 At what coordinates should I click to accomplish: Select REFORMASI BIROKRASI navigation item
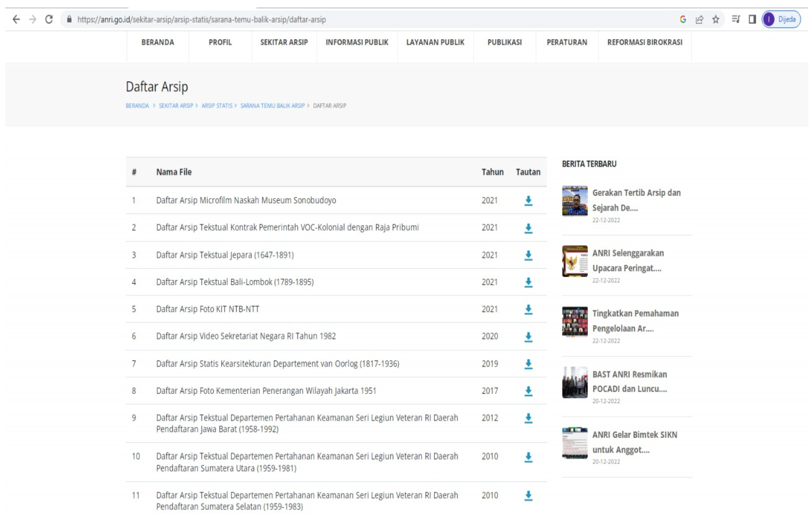[644, 43]
